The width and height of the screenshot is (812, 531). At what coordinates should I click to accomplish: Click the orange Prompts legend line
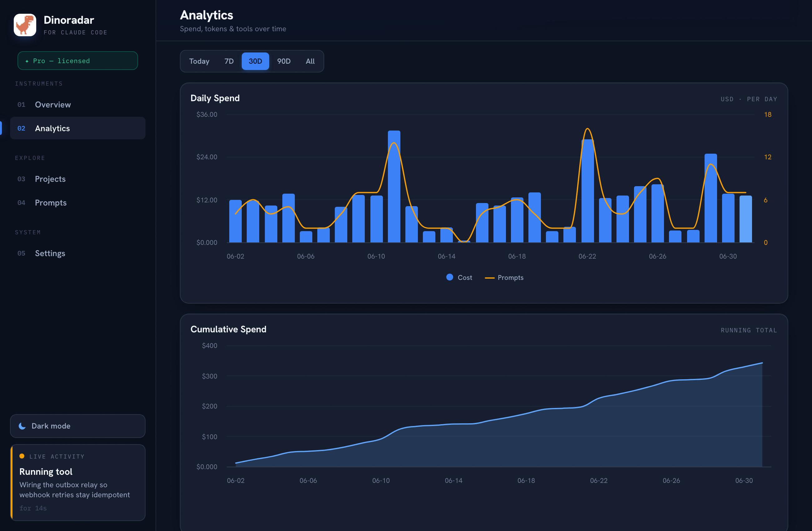click(490, 278)
